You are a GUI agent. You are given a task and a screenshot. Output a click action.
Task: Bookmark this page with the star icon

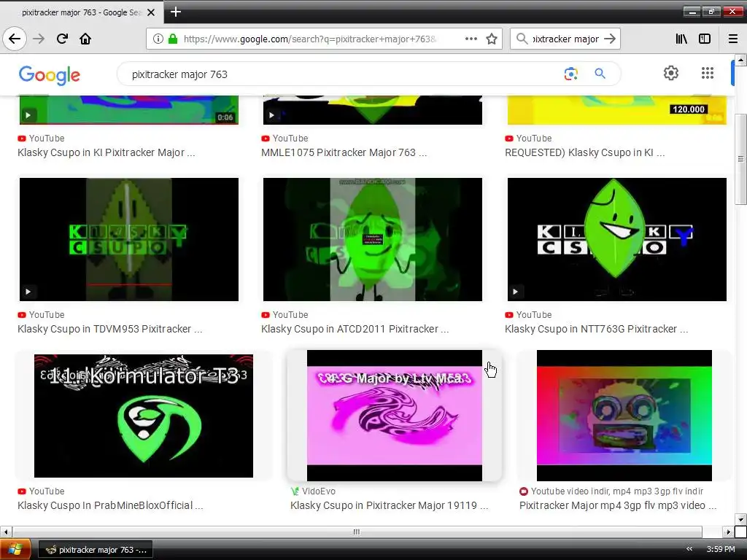pyautogui.click(x=492, y=39)
